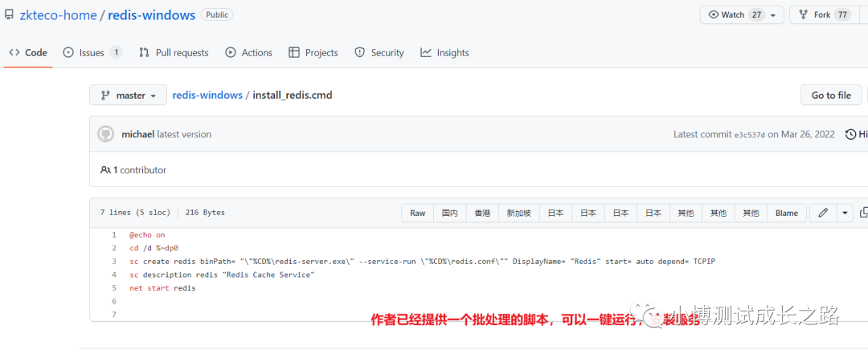Click the 国内 mirror button
This screenshot has height=354, width=868.
(x=449, y=213)
